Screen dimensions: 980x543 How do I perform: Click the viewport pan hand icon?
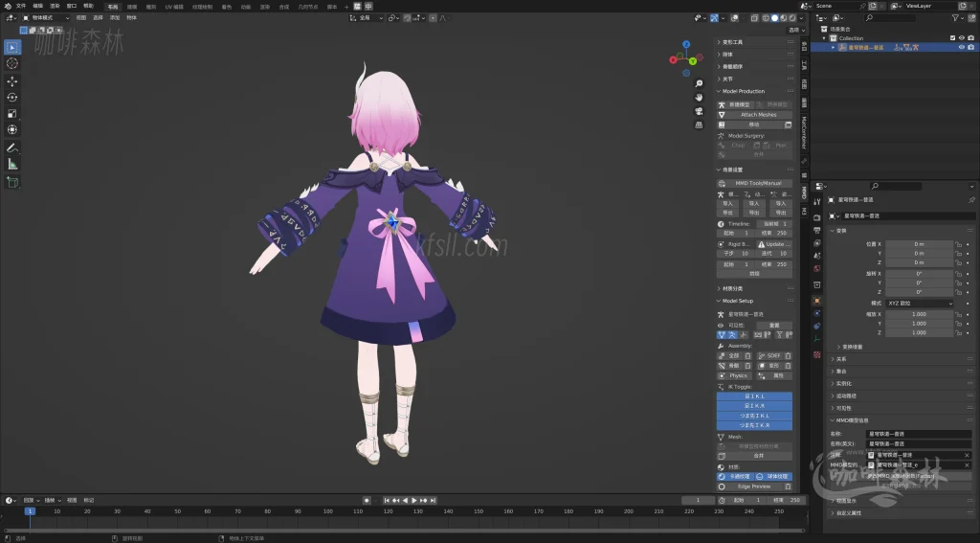(x=699, y=97)
